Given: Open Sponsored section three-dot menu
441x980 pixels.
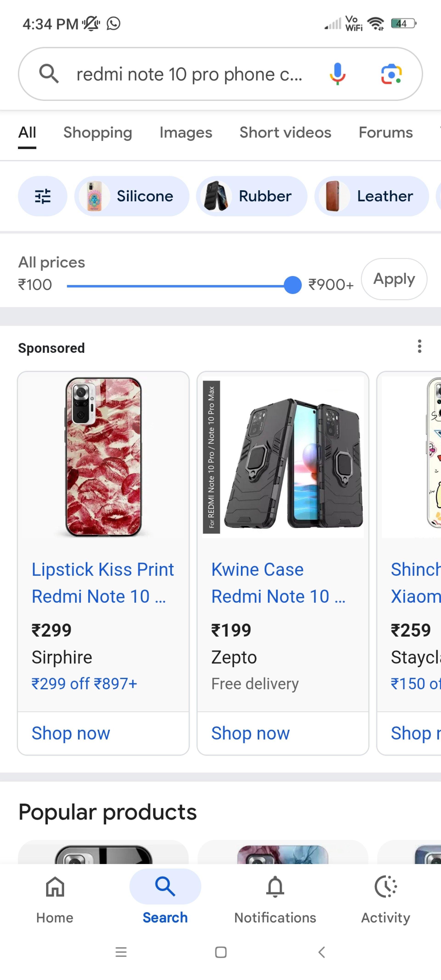Looking at the screenshot, I should pyautogui.click(x=419, y=346).
